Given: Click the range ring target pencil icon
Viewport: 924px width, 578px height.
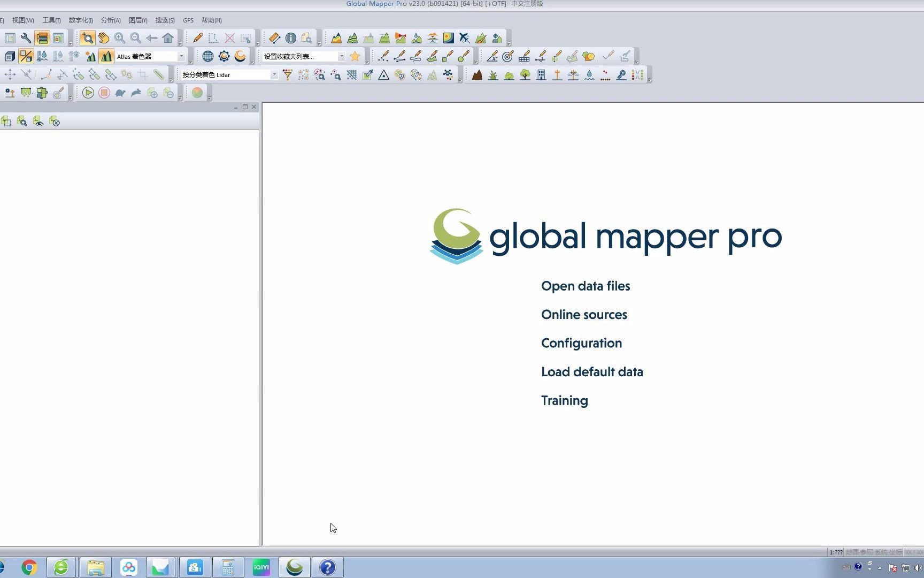Looking at the screenshot, I should tap(508, 56).
